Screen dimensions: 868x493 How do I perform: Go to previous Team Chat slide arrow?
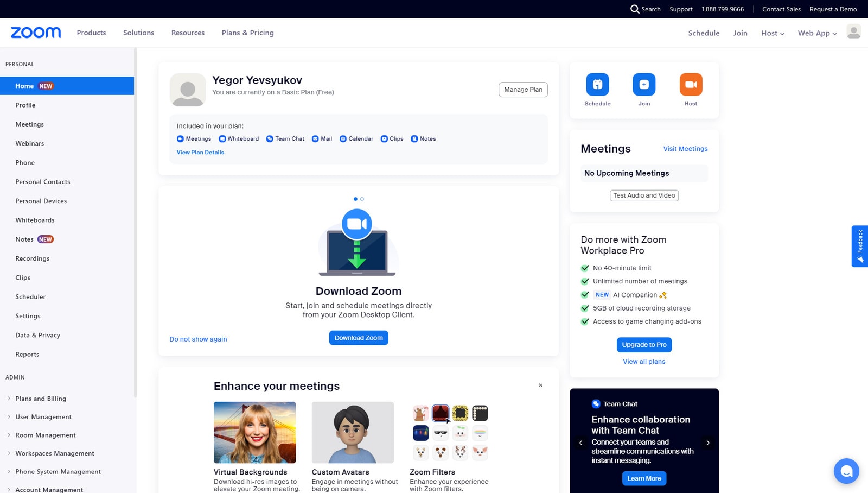pos(580,443)
